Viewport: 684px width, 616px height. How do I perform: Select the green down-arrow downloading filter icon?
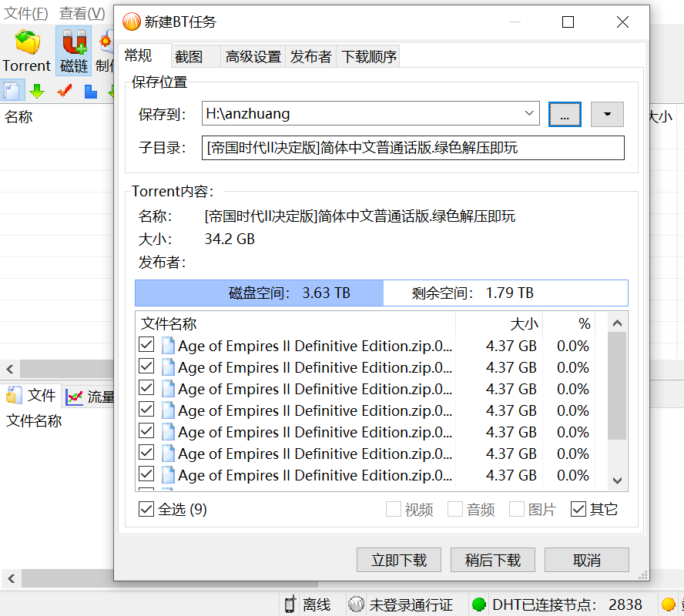[37, 91]
